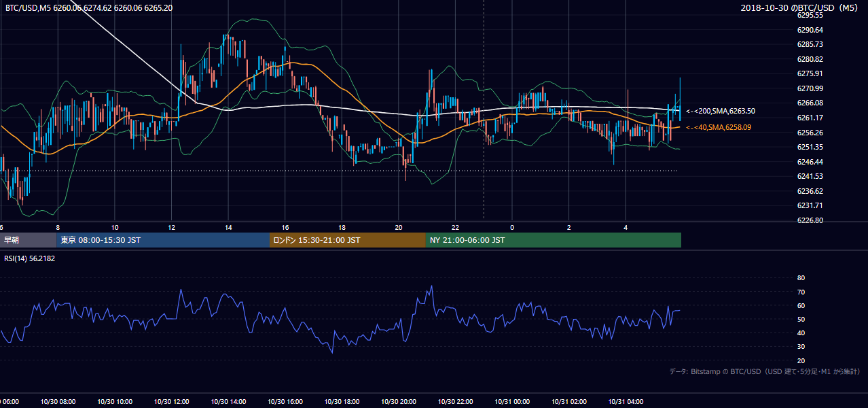
Task: Click the 6261.17 price axis label
Action: [x=810, y=118]
